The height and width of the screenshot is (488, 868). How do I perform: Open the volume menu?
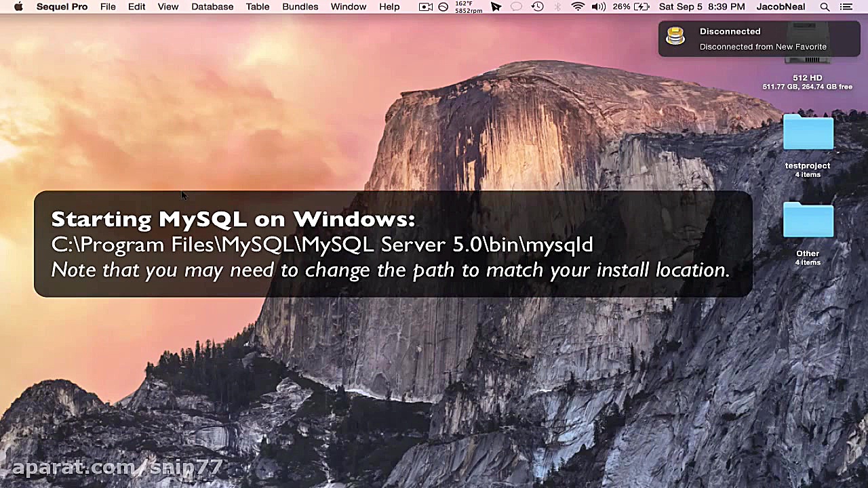coord(598,7)
